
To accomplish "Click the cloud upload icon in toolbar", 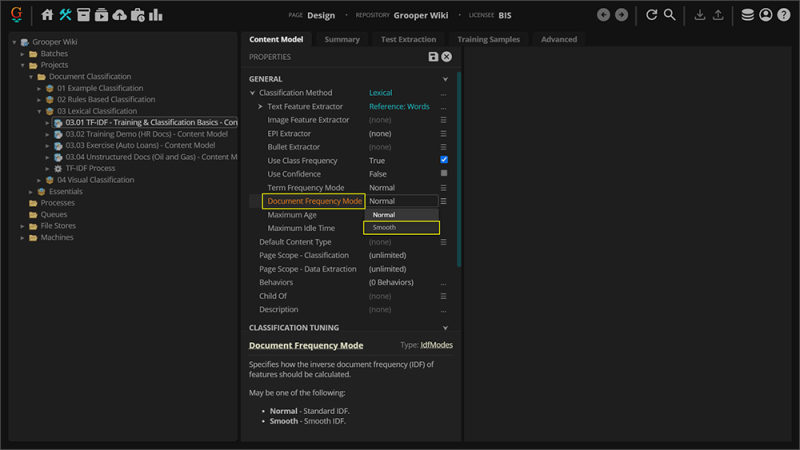I will (119, 15).
